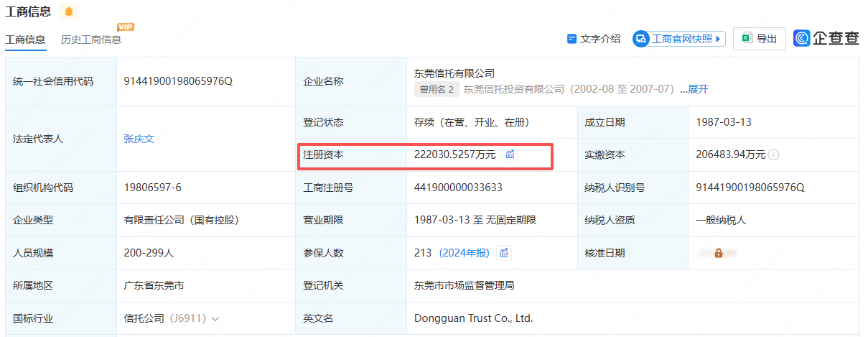
Task: Open the (2024年报) annual report link
Action: coord(464,253)
